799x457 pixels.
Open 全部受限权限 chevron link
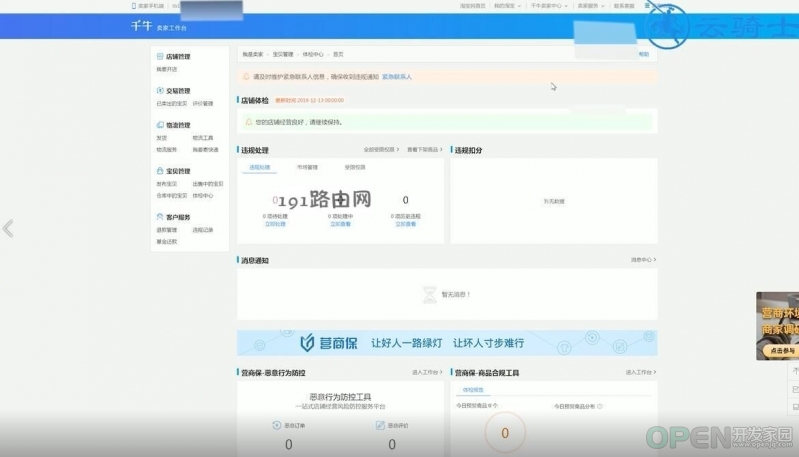(x=381, y=150)
